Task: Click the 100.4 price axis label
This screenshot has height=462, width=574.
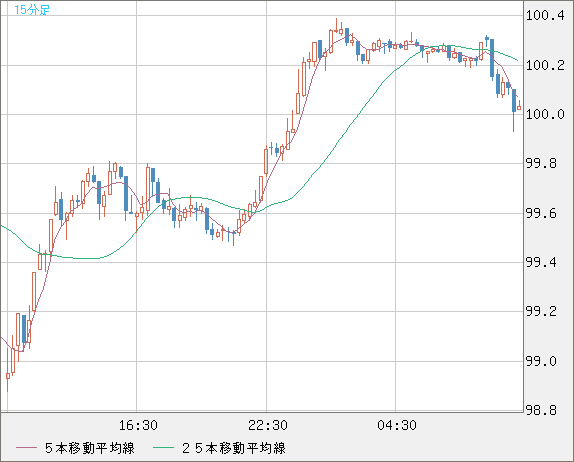Action: 545,15
